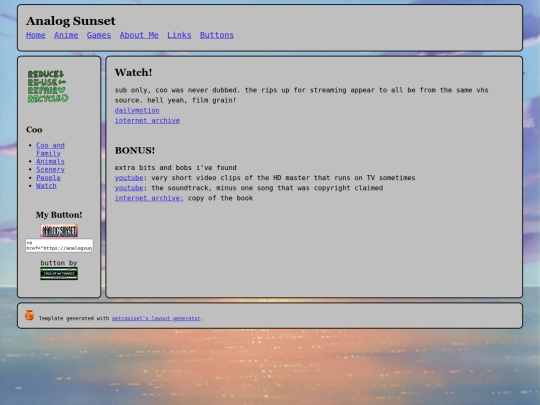
Task: Open the Scenery sidebar link
Action: (50, 169)
